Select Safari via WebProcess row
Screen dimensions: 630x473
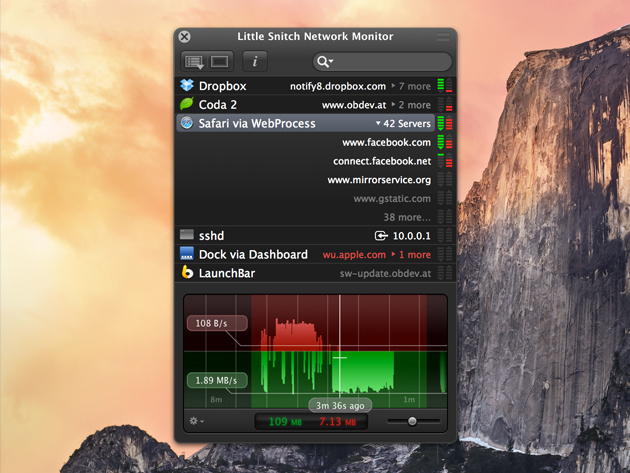click(x=306, y=123)
